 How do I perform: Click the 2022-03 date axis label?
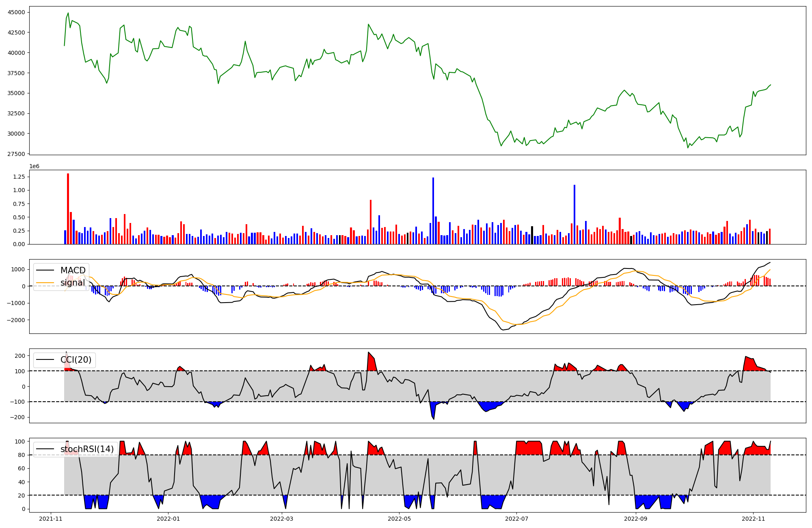pyautogui.click(x=281, y=519)
